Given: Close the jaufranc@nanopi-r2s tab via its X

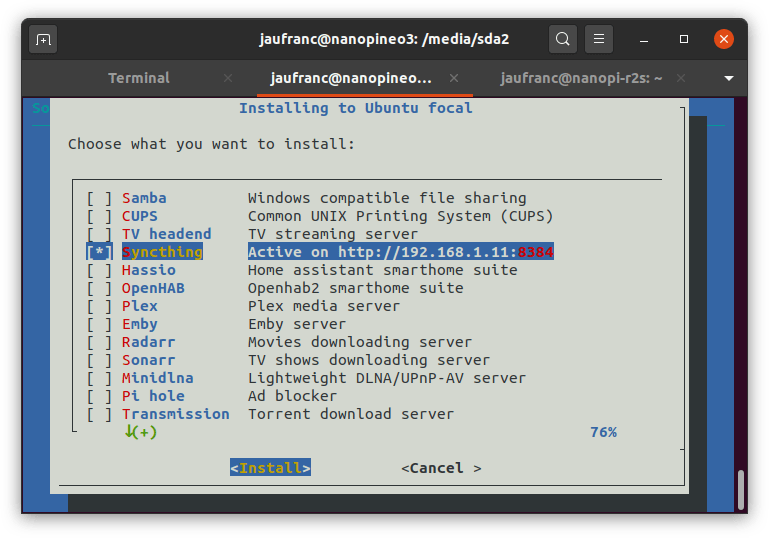Looking at the screenshot, I should point(681,78).
